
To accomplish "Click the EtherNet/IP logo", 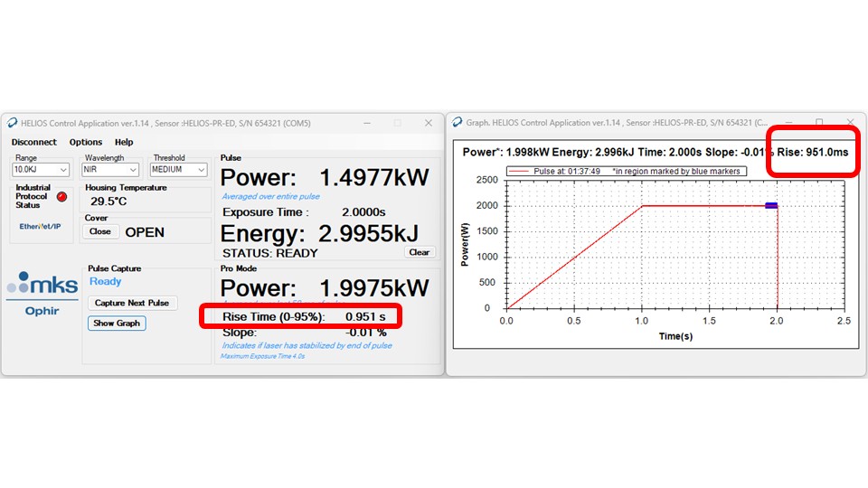I will (42, 227).
